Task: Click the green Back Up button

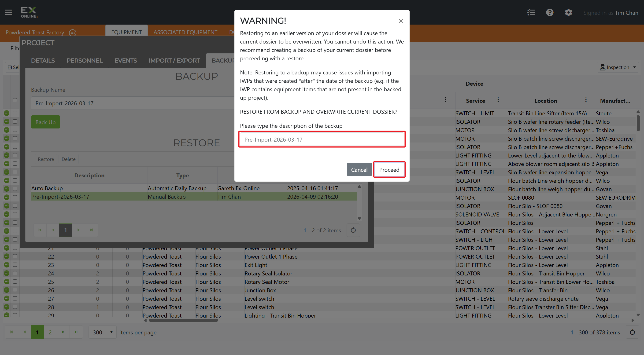Action: pos(45,122)
